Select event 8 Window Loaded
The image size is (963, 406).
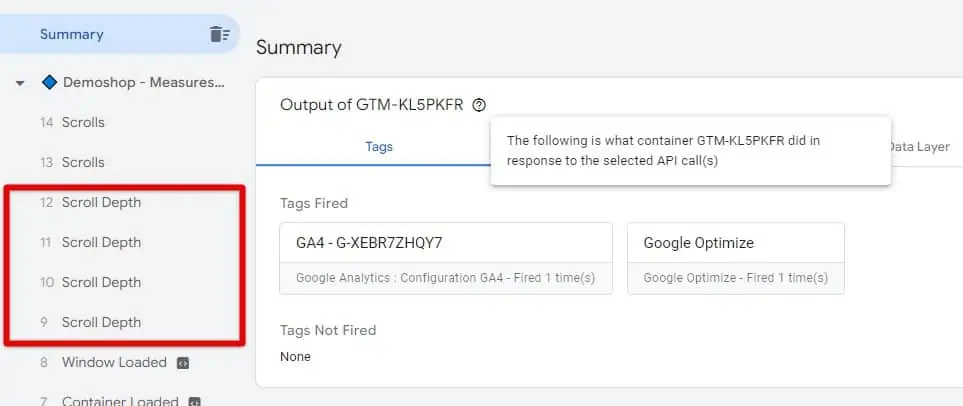click(x=113, y=362)
